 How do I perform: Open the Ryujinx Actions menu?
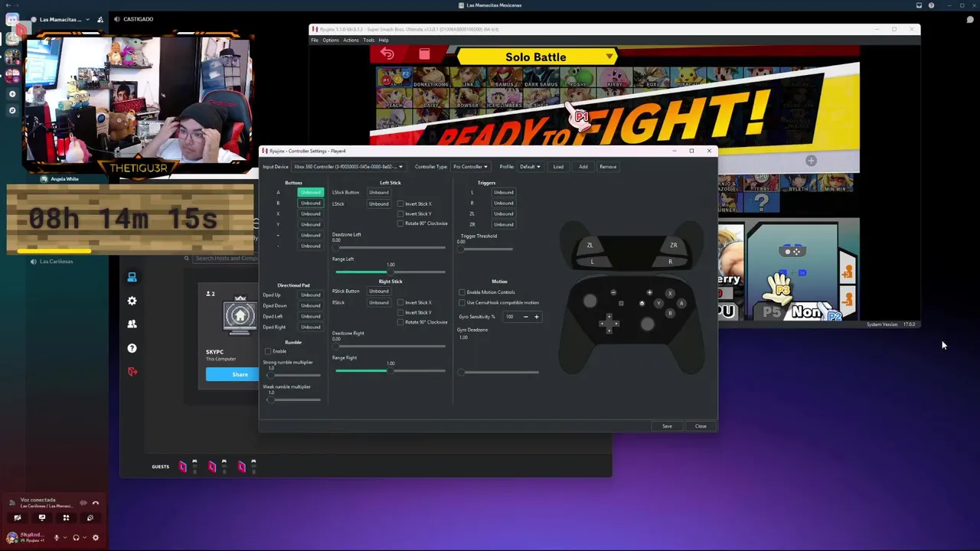point(351,40)
